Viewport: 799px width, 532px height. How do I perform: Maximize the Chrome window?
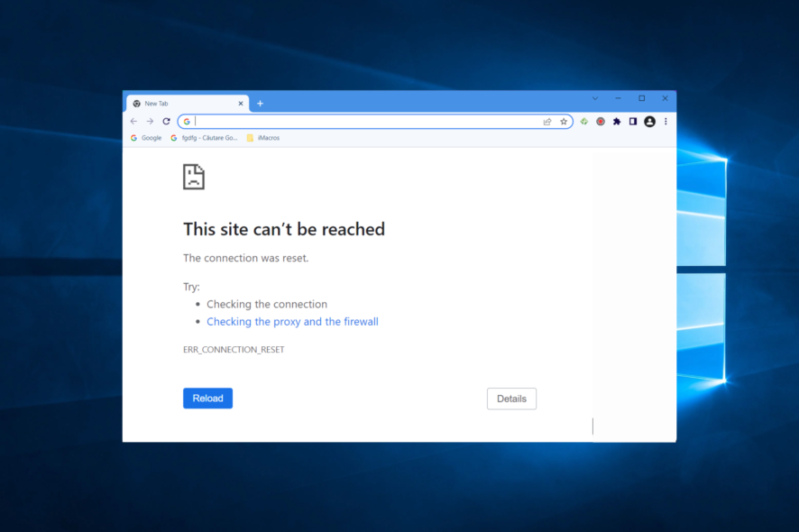click(641, 98)
